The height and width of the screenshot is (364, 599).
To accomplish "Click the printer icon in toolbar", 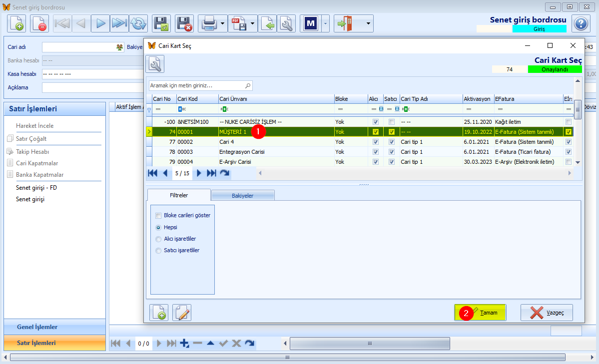I will (209, 23).
